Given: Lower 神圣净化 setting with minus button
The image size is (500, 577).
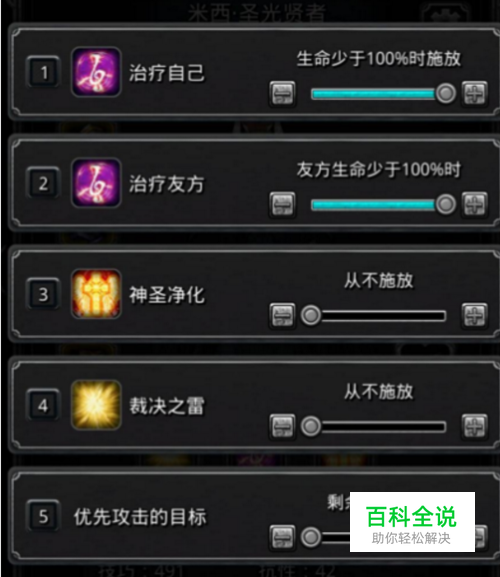Looking at the screenshot, I should [x=282, y=316].
